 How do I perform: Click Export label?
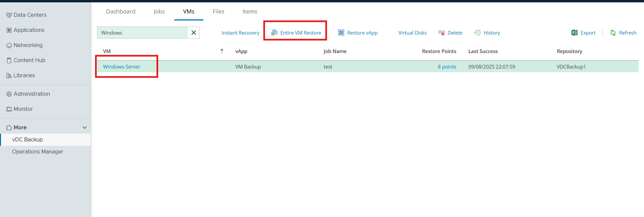pyautogui.click(x=588, y=33)
